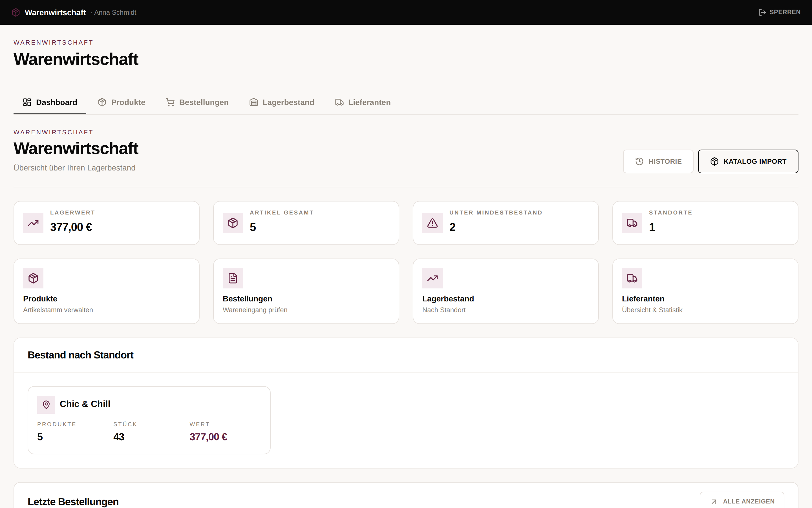812x508 pixels.
Task: Click the Lagerwert trend arrow icon
Action: tap(33, 223)
